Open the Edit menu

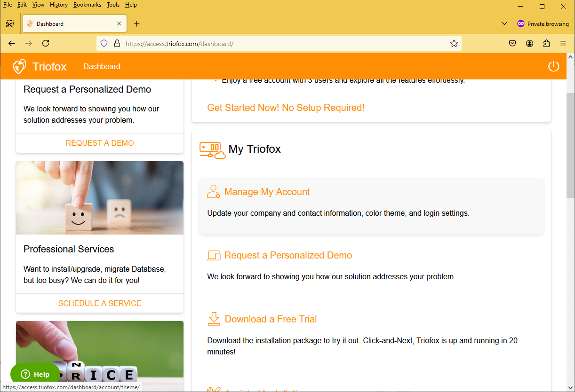22,5
